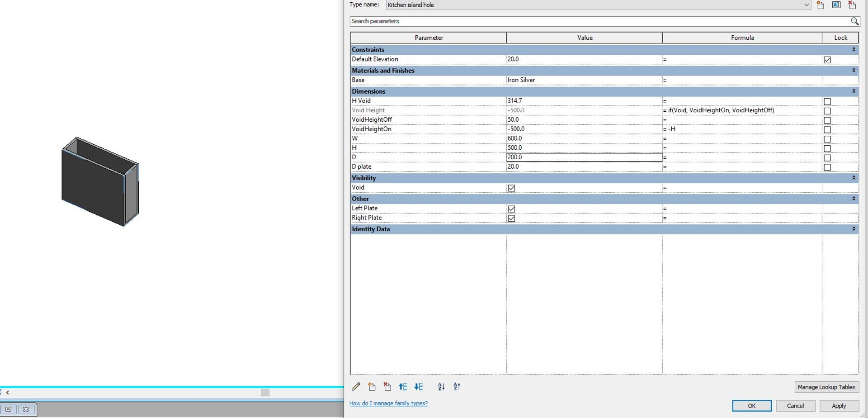Toggle the H Void lock checkbox
Image resolution: width=868 pixels, height=418 pixels.
pyautogui.click(x=827, y=101)
